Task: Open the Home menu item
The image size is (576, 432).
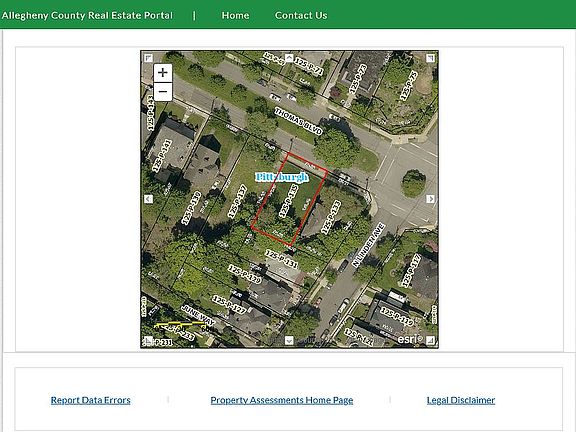Action: click(235, 15)
